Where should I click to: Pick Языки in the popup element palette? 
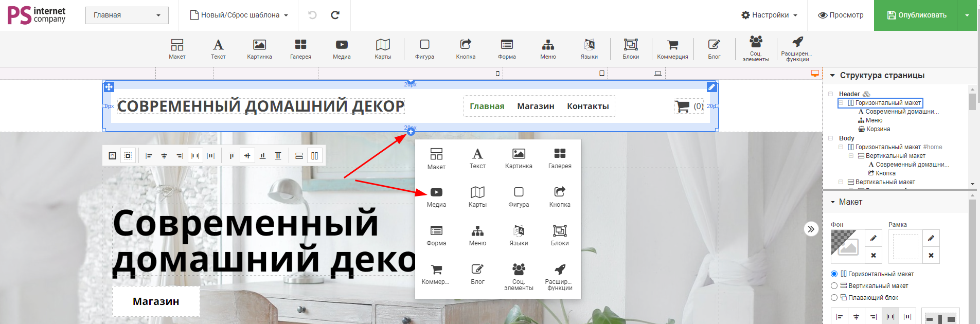coord(519,236)
